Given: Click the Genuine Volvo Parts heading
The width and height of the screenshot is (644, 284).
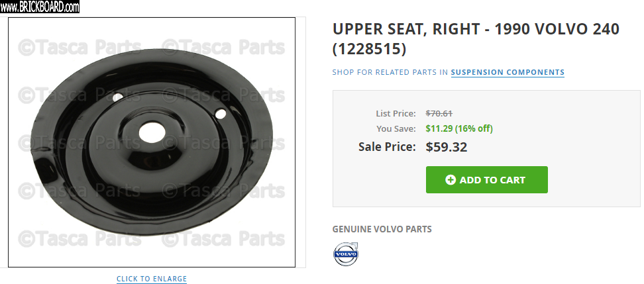Looking at the screenshot, I should pos(382,229).
